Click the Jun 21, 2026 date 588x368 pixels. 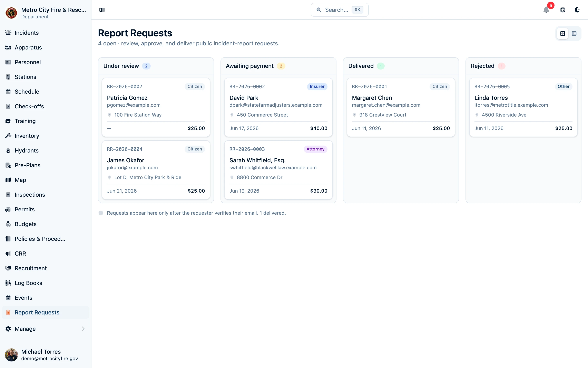122,191
